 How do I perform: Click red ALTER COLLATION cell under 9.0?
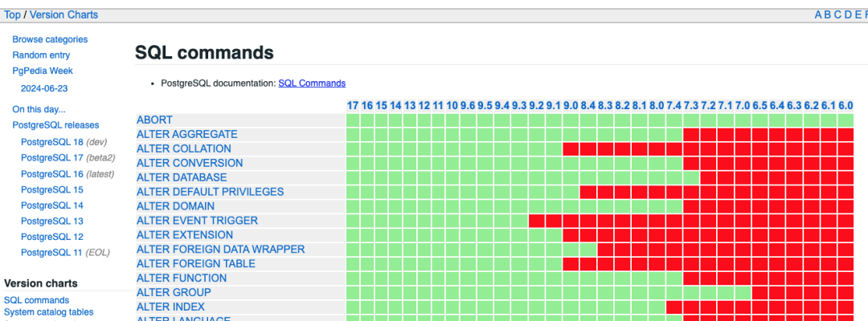(x=571, y=148)
